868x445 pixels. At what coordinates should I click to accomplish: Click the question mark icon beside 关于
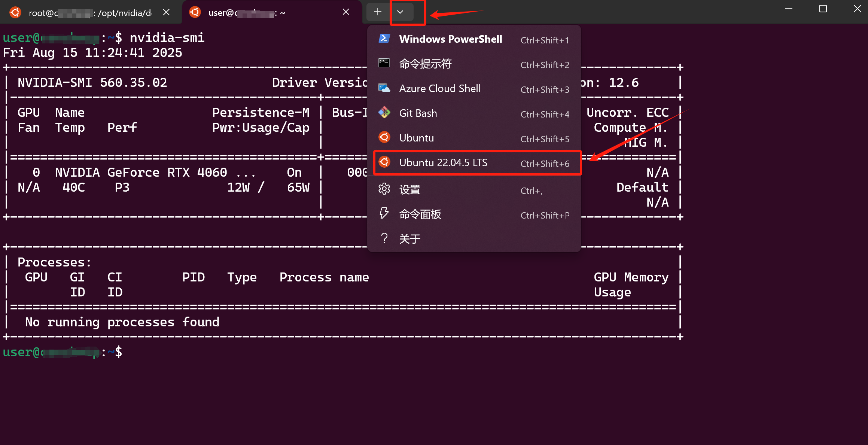(384, 238)
